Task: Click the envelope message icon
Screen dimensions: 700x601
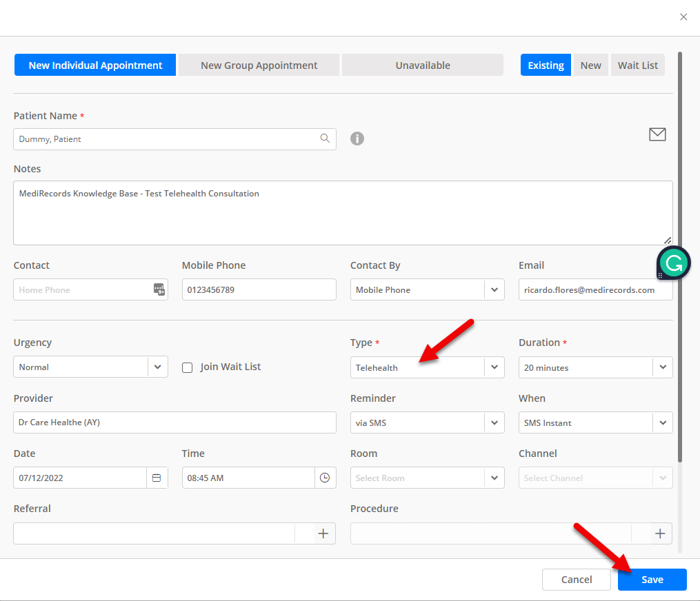Action: 657,134
